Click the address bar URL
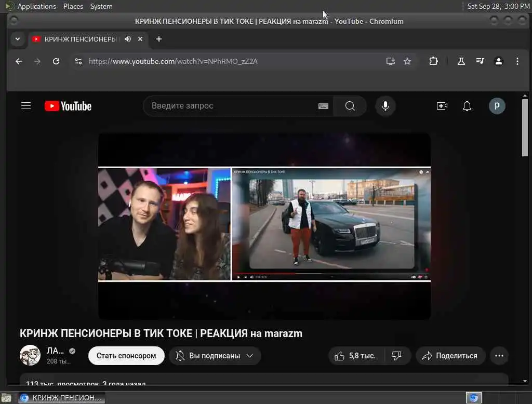The image size is (532, 404). coord(173,61)
